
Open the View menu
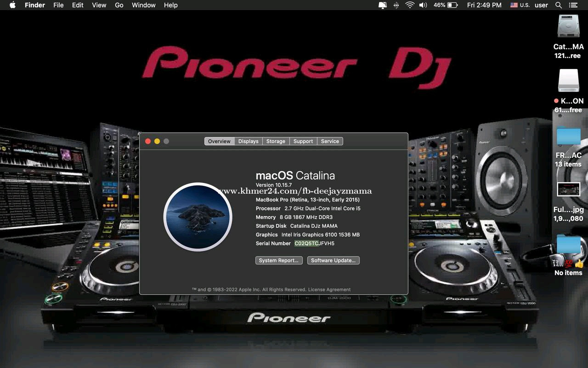(99, 5)
